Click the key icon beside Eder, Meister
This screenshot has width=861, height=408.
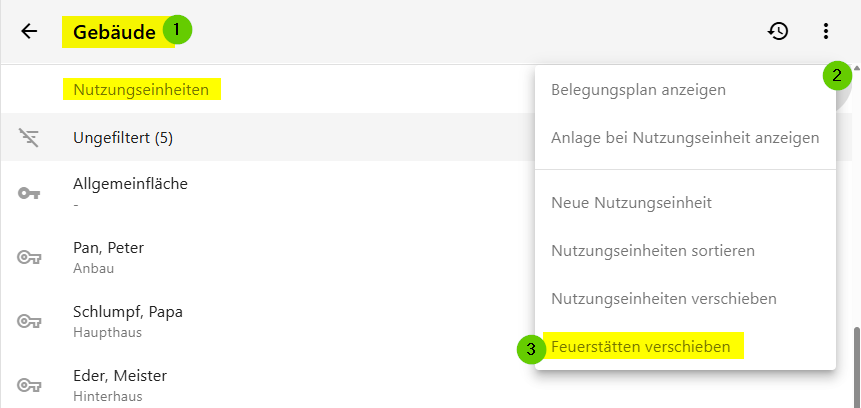(29, 385)
